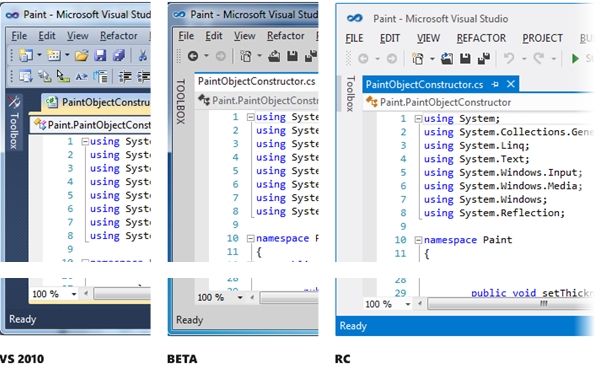
Task: Open the View menu in BETA window
Action: click(x=245, y=36)
